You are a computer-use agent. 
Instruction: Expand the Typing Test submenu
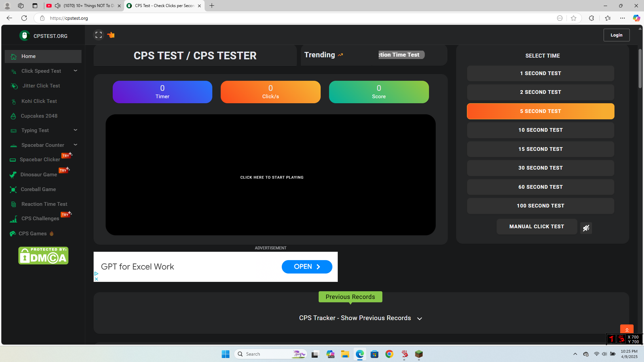[x=75, y=130]
